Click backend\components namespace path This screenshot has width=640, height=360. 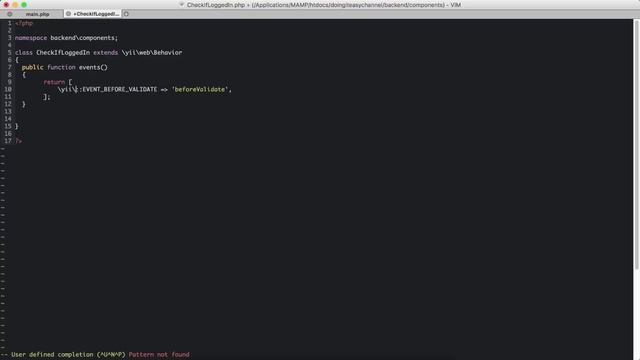click(83, 38)
